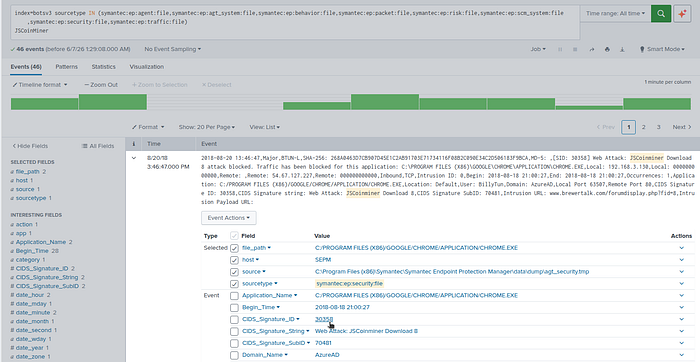700x362 pixels.
Task: Select the Domain_Name field checkbox
Action: [x=234, y=355]
